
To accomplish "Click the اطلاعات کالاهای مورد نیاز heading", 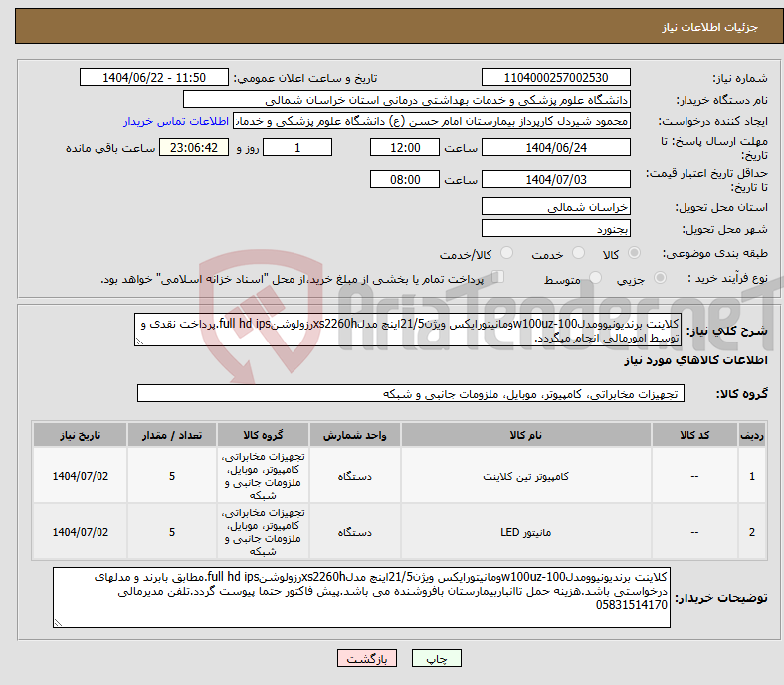I will [x=695, y=360].
